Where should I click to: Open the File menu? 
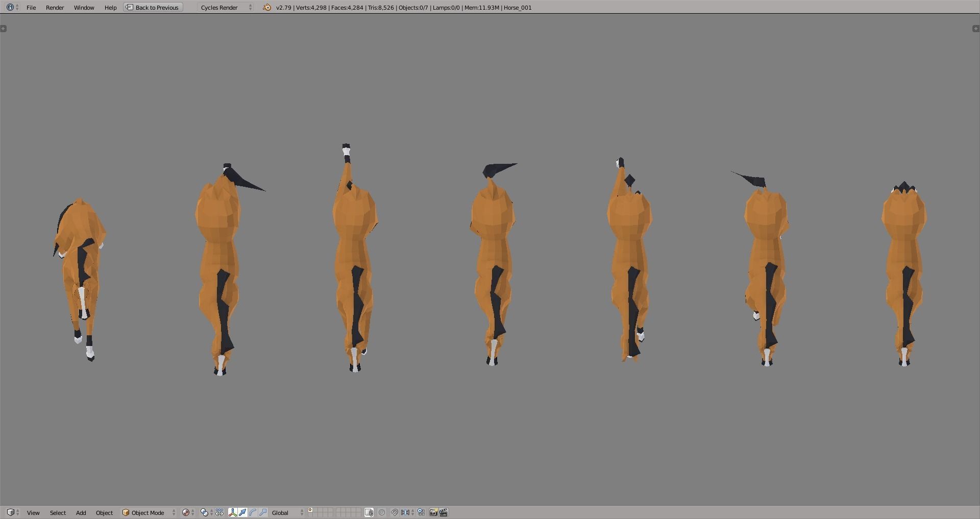coord(31,8)
